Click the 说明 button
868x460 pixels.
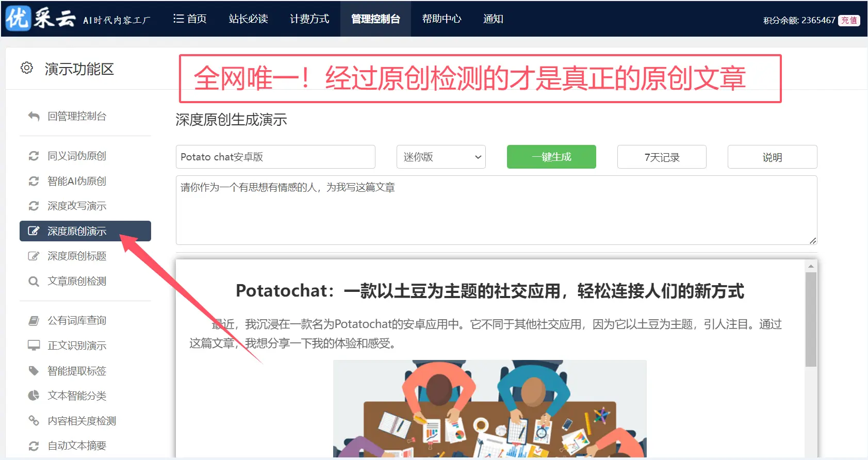pyautogui.click(x=772, y=157)
